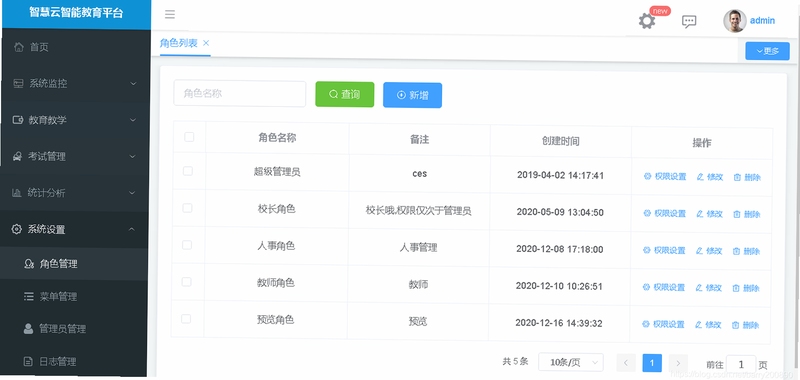Close the 角色列表 tab
The width and height of the screenshot is (800, 380).
(x=206, y=43)
